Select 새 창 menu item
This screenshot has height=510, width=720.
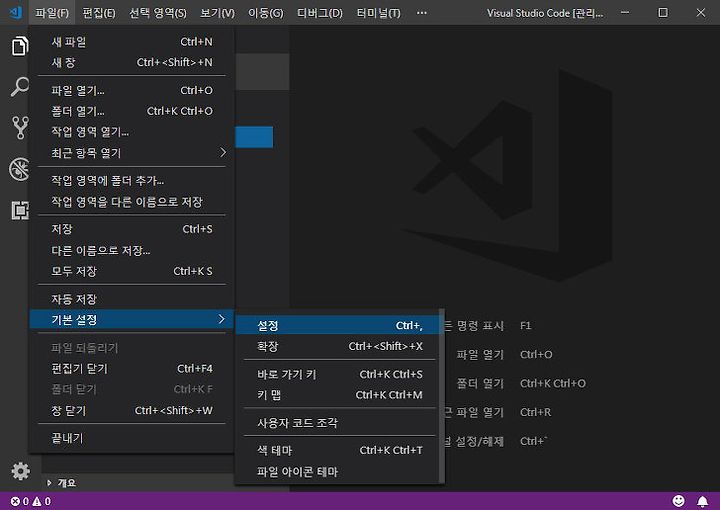[132, 62]
